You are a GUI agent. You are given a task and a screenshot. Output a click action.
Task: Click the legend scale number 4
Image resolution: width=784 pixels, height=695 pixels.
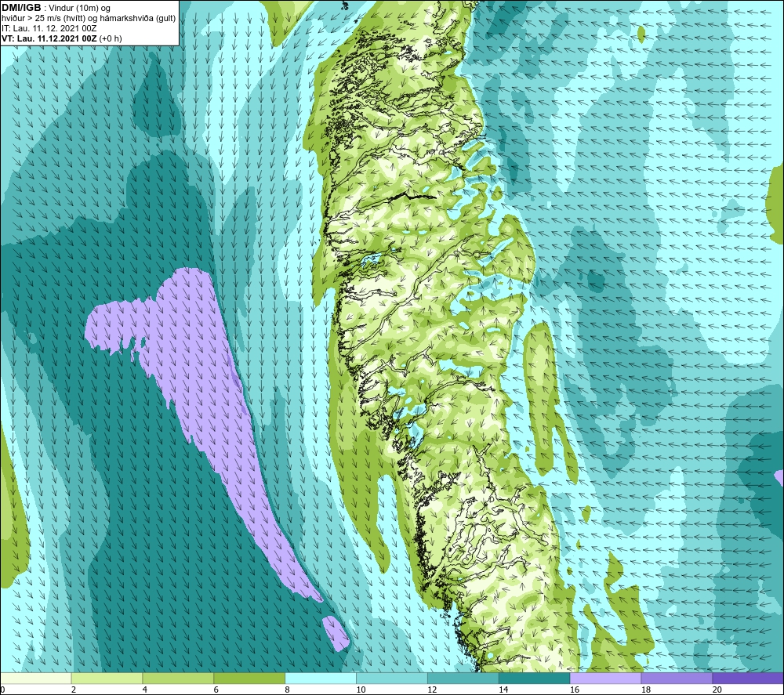(x=144, y=690)
